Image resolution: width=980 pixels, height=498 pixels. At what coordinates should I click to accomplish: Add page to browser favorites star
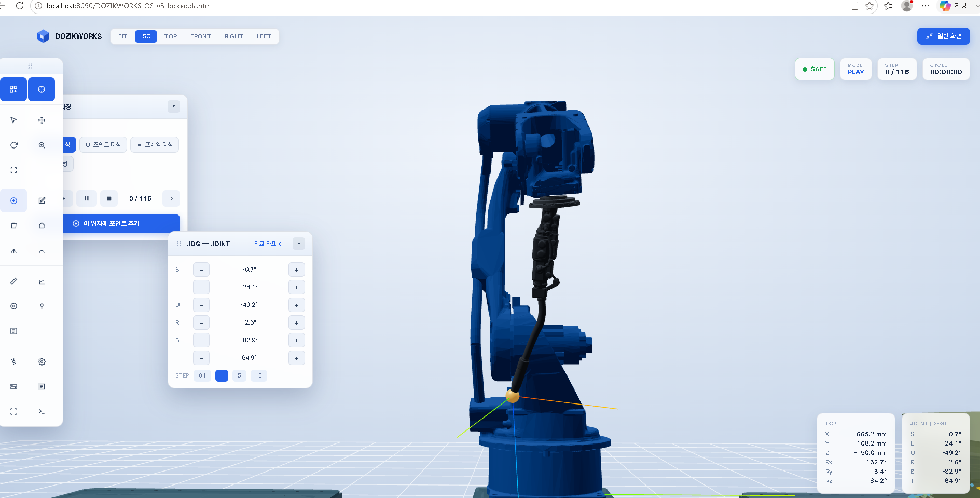coord(870,6)
